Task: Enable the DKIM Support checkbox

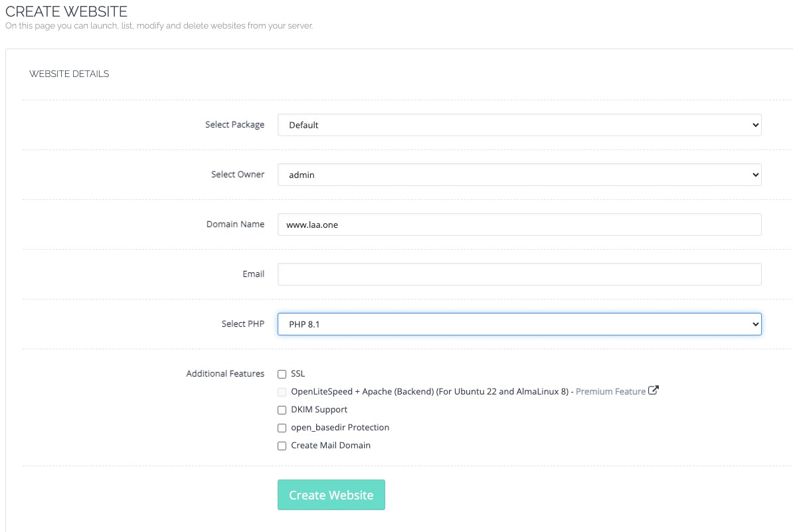Action: coord(282,410)
